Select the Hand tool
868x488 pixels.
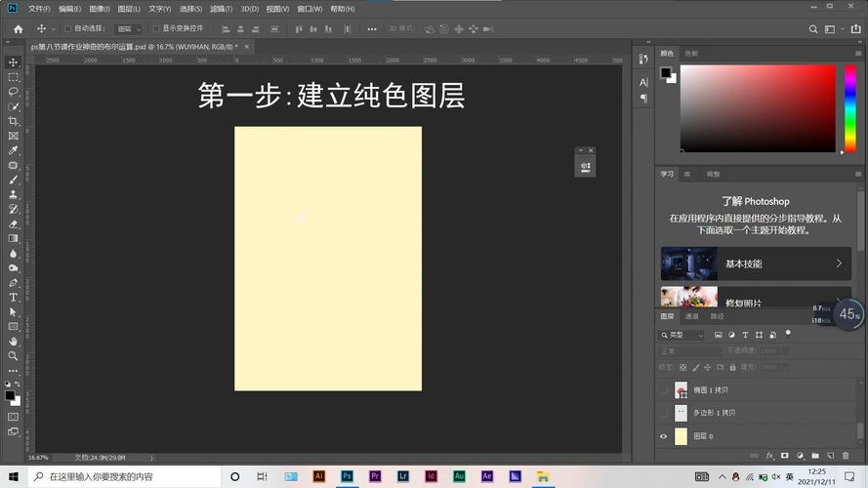click(14, 342)
